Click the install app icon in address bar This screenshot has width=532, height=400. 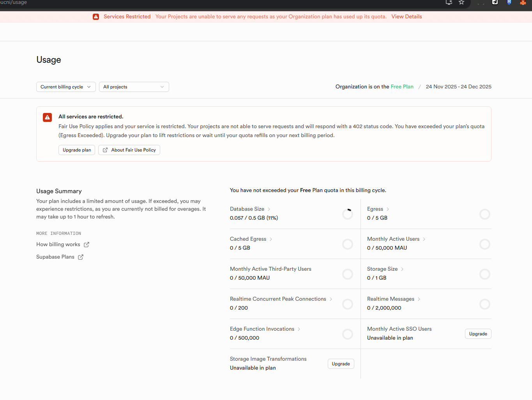449,2
